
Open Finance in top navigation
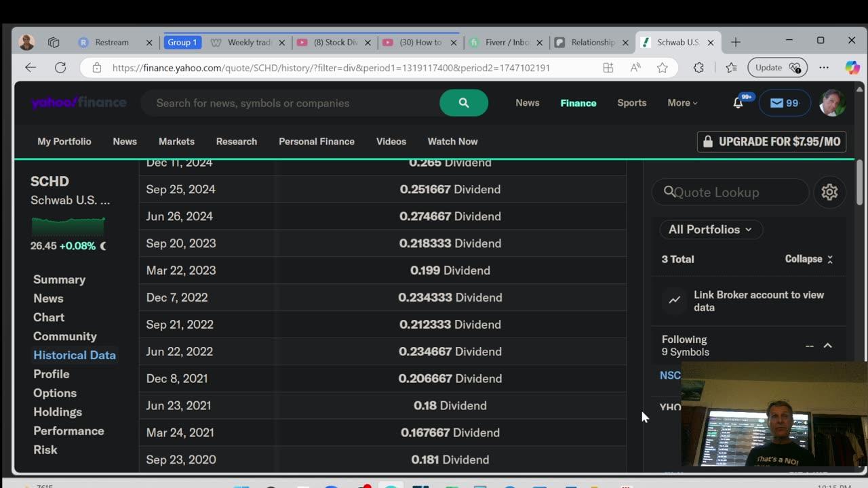tap(578, 103)
